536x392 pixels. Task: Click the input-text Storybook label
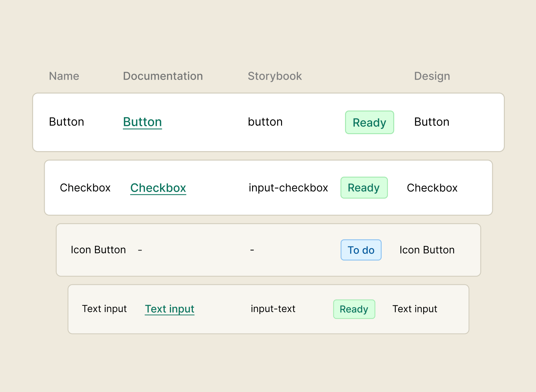click(273, 309)
